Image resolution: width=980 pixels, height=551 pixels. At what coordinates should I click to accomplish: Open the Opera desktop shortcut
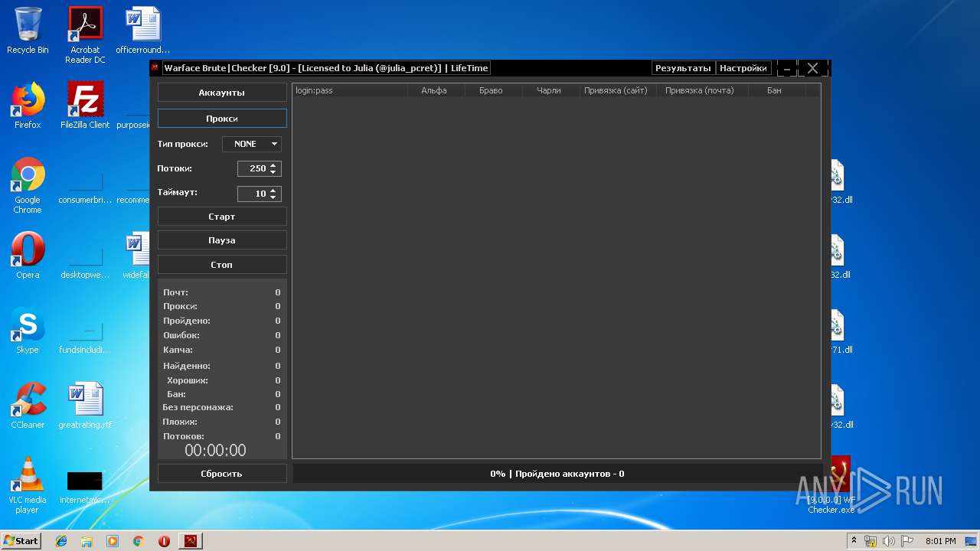pyautogui.click(x=28, y=256)
